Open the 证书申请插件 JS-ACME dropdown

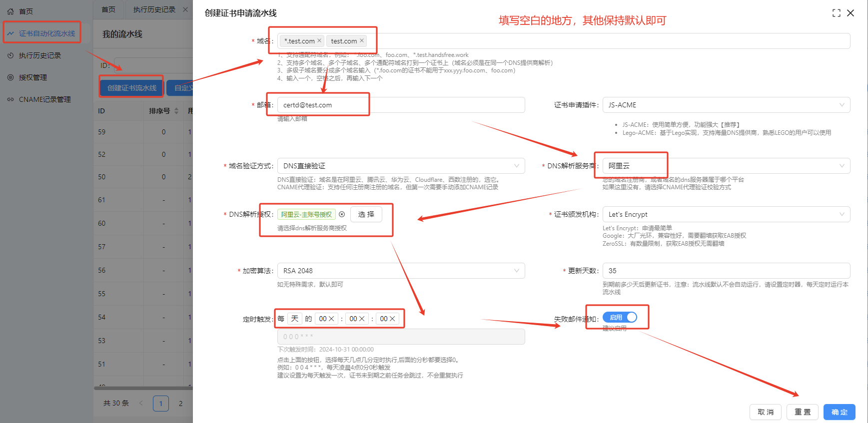726,105
